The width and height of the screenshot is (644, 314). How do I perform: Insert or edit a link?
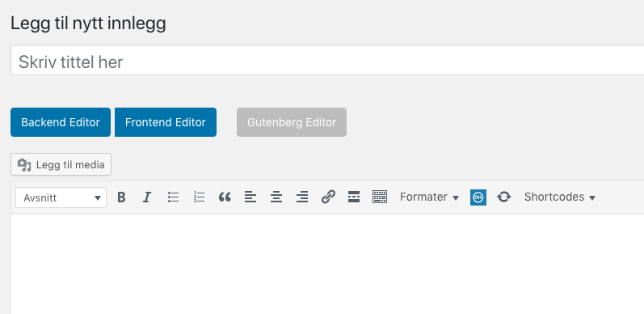(328, 197)
